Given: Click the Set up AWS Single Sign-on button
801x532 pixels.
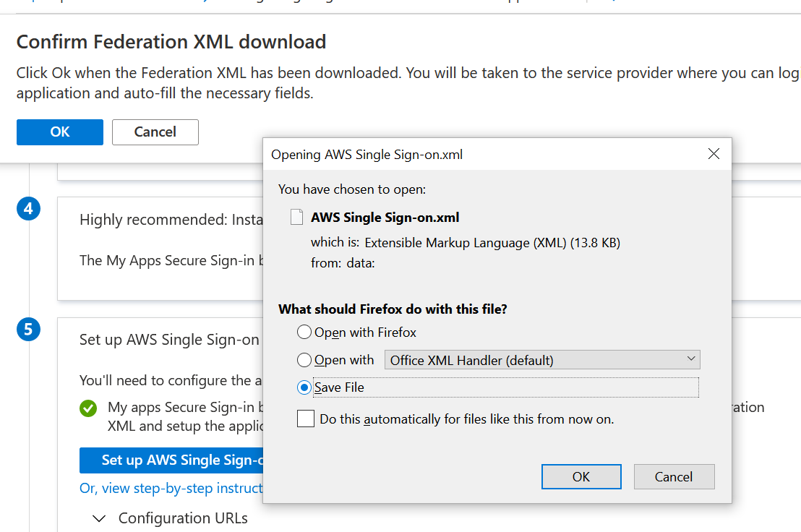Looking at the screenshot, I should (171, 460).
